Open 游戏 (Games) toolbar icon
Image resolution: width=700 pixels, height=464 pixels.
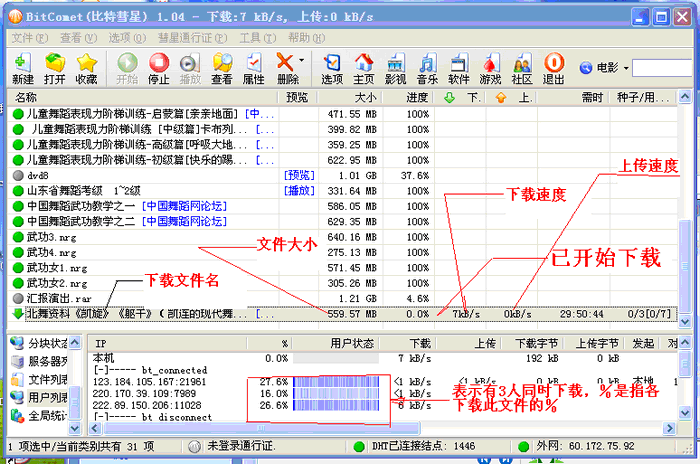(x=490, y=68)
